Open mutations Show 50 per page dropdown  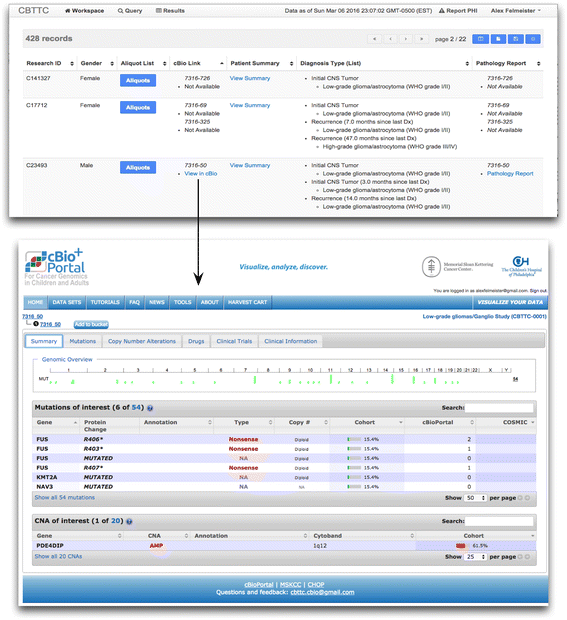(475, 498)
